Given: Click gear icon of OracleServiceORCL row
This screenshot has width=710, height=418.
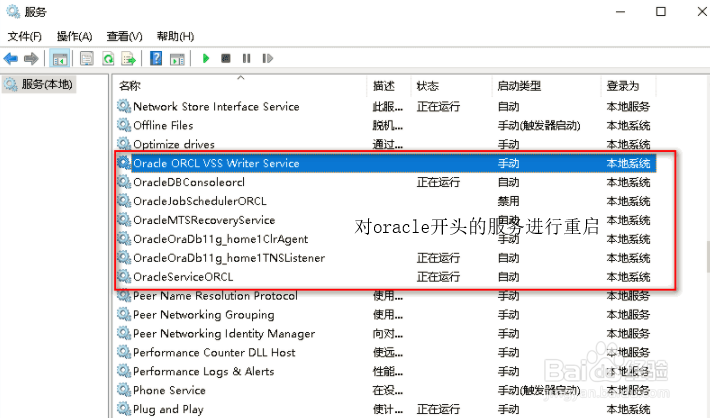Looking at the screenshot, I should 124,276.
